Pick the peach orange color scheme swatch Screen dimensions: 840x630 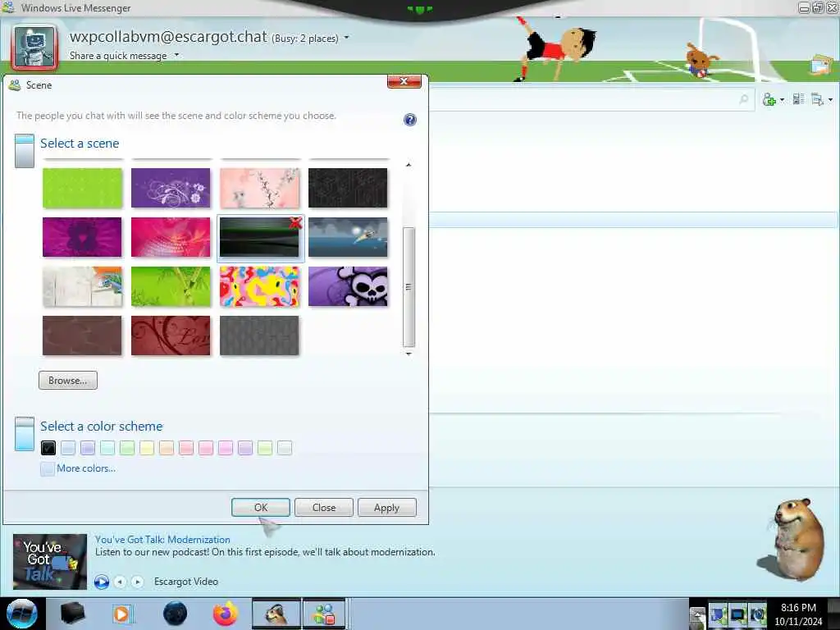point(167,448)
